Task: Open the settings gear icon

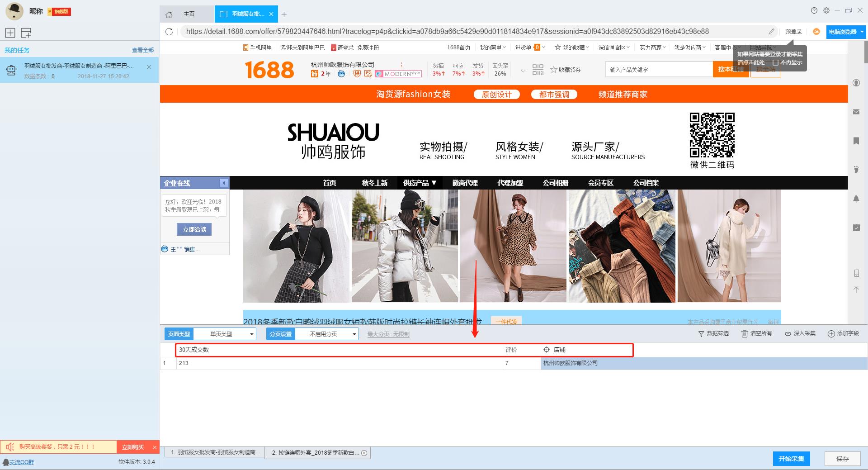Action: tap(826, 10)
